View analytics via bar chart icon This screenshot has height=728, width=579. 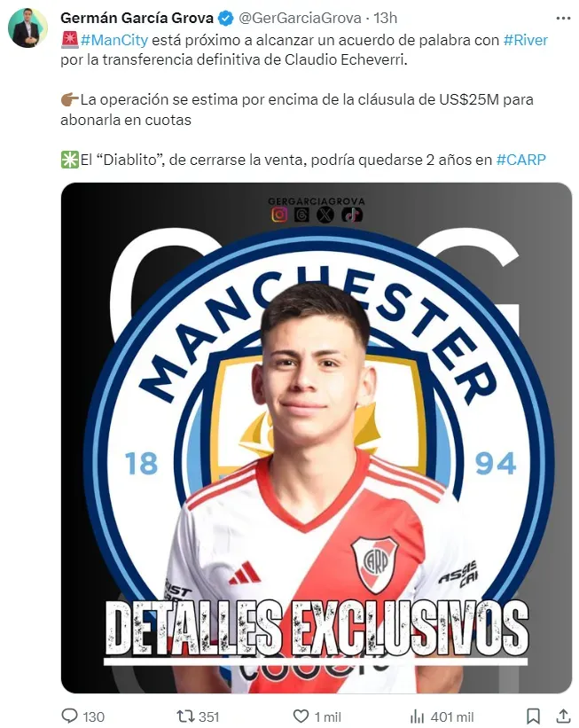tap(418, 716)
